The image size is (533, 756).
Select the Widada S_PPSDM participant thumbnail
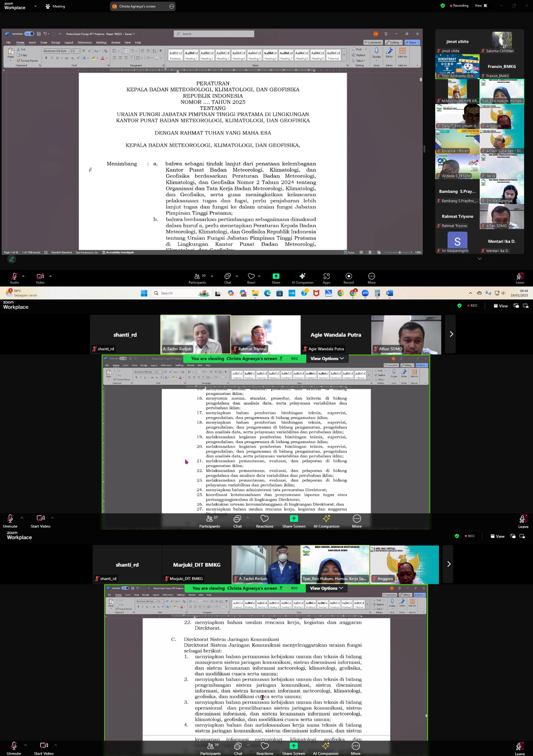[457, 167]
